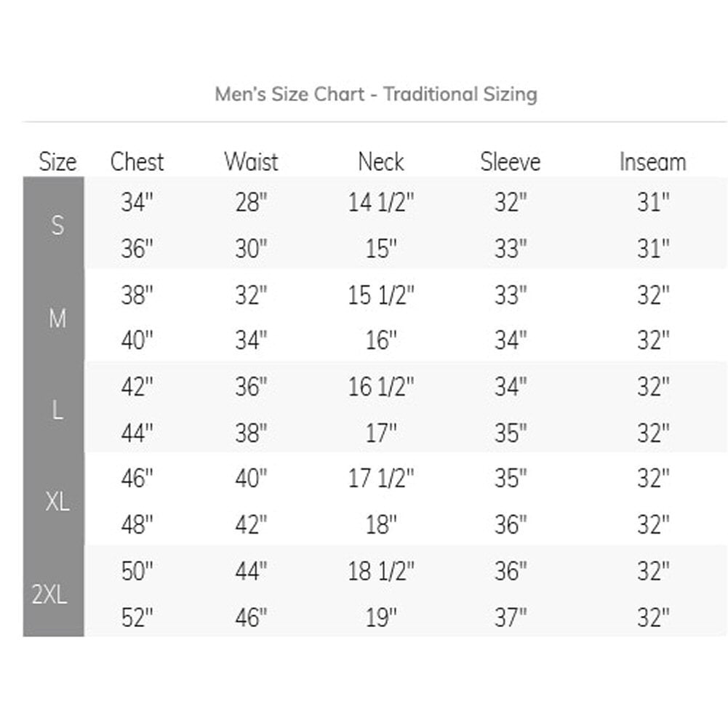Select the S size row label
Image resolution: width=728 pixels, height=728 pixels.
(57, 225)
